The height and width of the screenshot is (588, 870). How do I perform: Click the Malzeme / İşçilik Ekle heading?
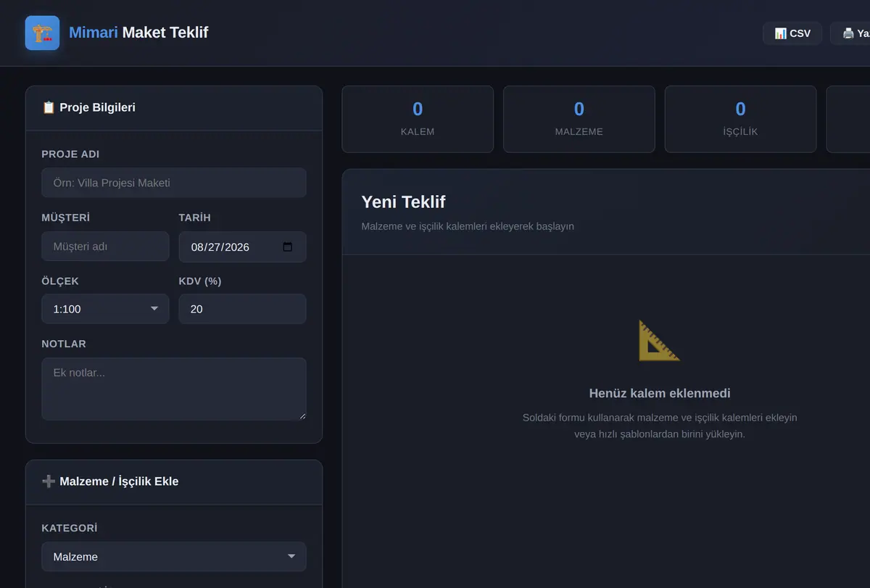point(119,481)
